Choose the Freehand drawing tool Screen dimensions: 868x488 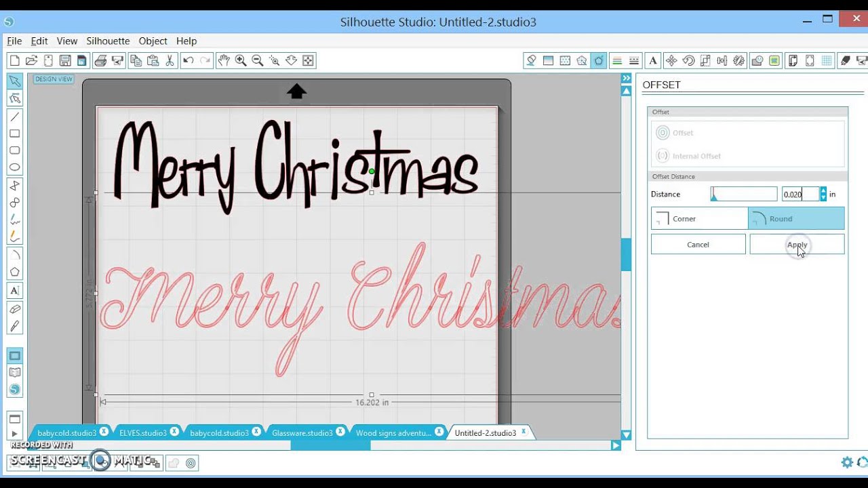(14, 220)
